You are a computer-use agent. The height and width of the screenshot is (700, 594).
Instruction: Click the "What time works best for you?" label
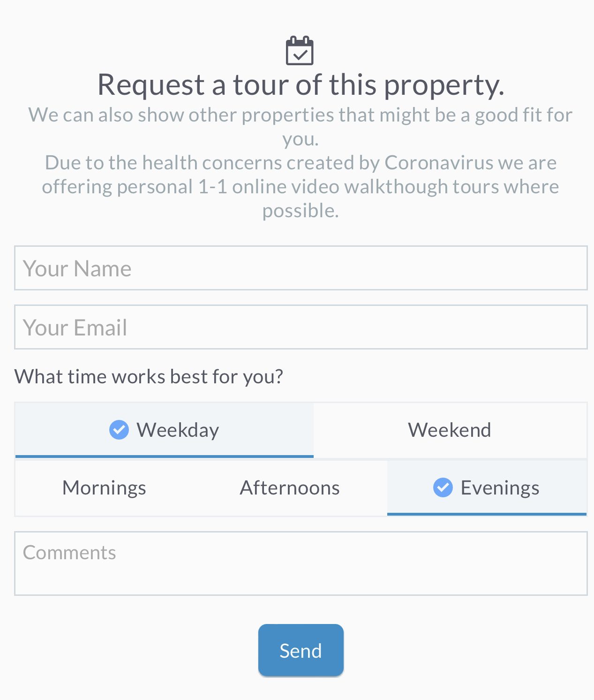pos(149,377)
